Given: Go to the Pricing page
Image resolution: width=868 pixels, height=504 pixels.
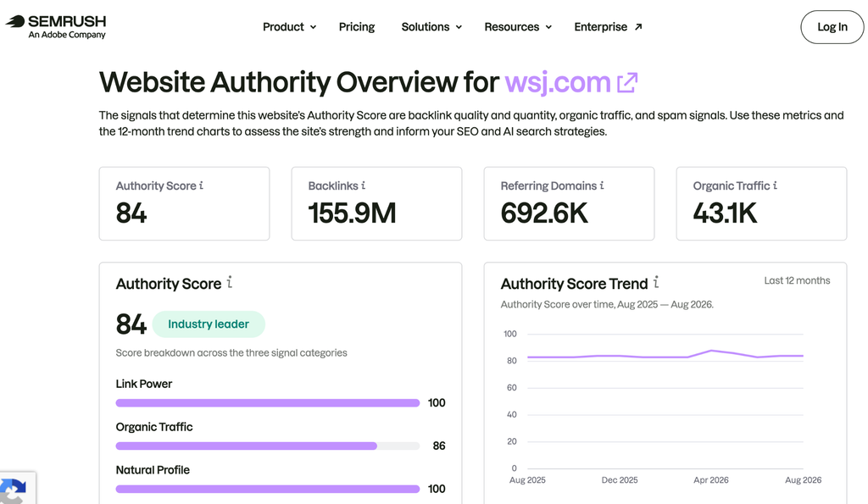Looking at the screenshot, I should coord(357,26).
